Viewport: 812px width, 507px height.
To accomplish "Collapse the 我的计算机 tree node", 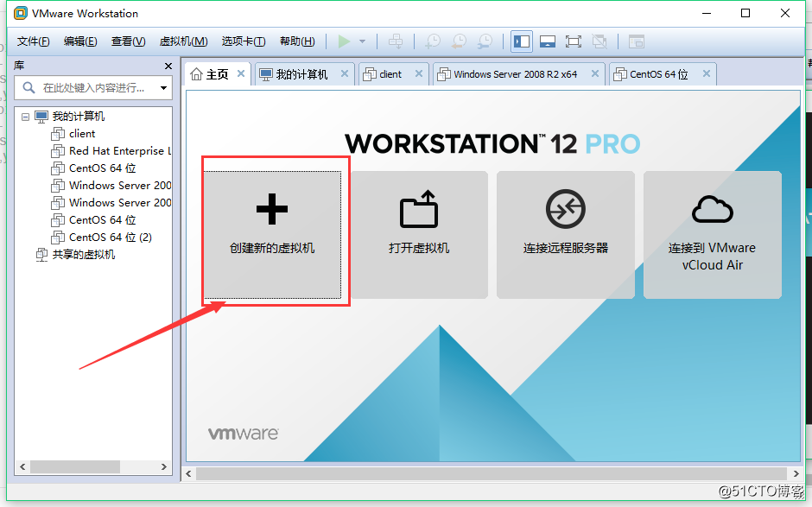I will (25, 117).
